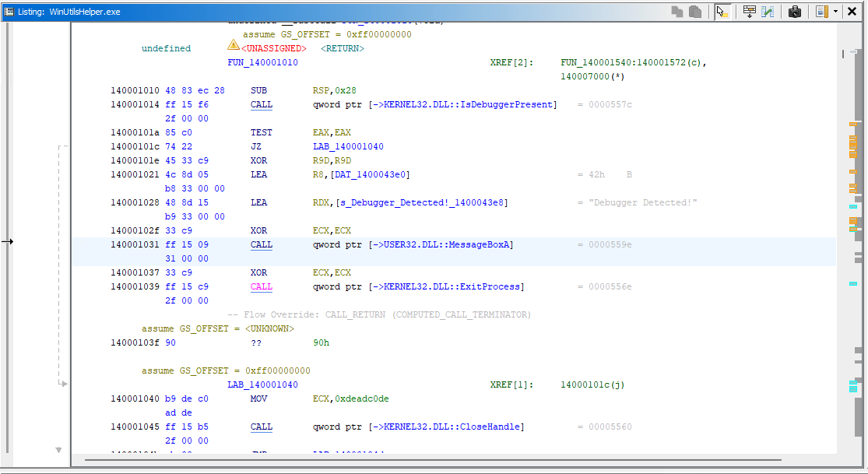This screenshot has width=868, height=474.
Task: Select address 14000101a
Action: [x=135, y=132]
